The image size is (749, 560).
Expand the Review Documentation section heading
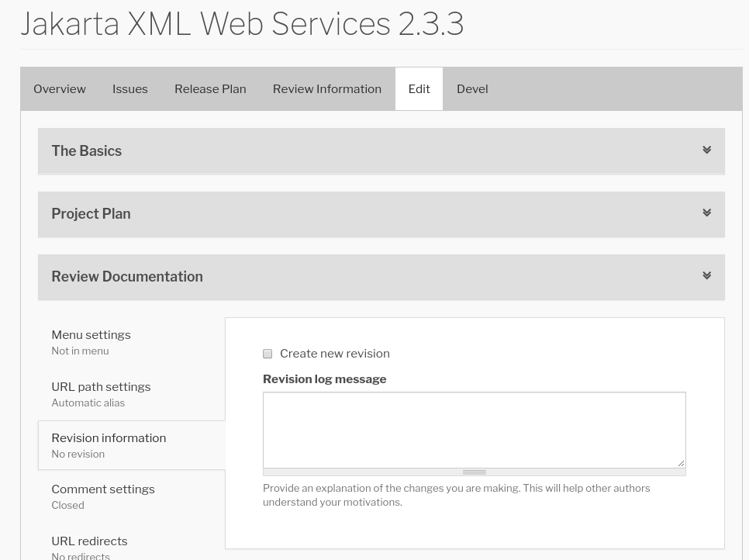pos(127,277)
